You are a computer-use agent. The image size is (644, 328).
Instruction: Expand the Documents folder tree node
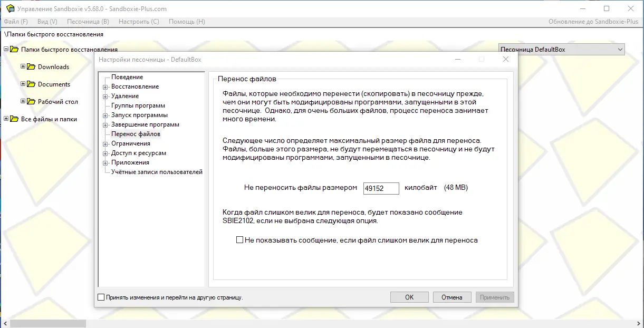23,84
